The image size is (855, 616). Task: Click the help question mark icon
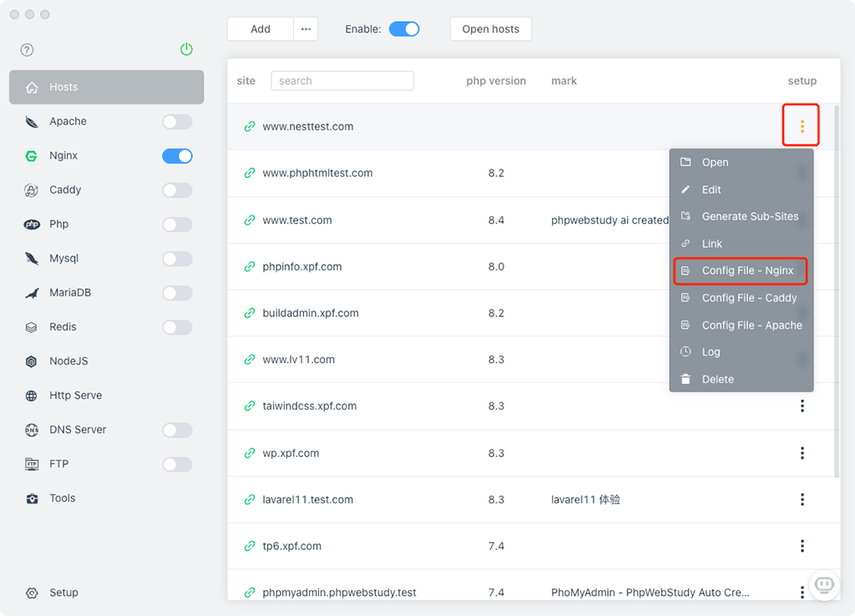coord(27,50)
